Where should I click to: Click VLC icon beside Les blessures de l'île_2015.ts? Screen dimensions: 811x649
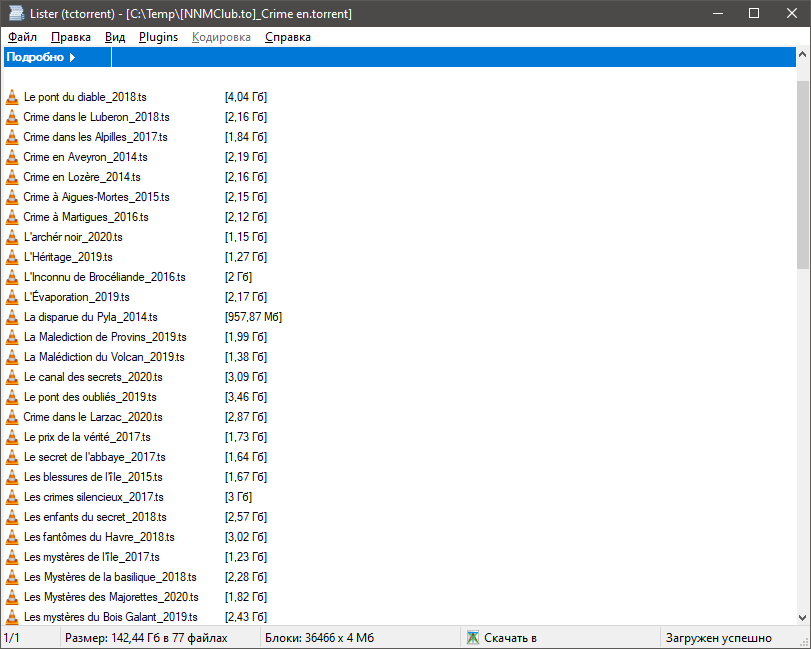click(x=12, y=477)
